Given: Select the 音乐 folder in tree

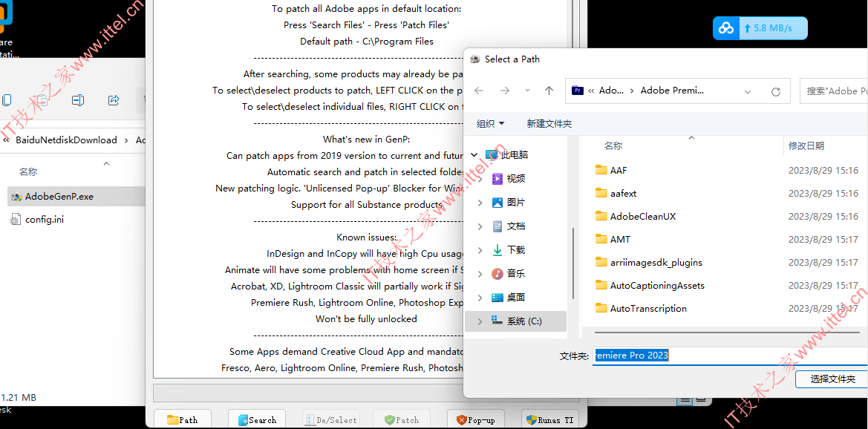Looking at the screenshot, I should click(516, 273).
